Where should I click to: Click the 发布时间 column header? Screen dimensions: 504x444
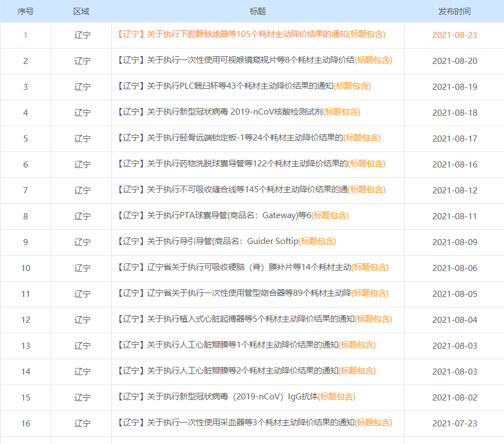pos(453,10)
